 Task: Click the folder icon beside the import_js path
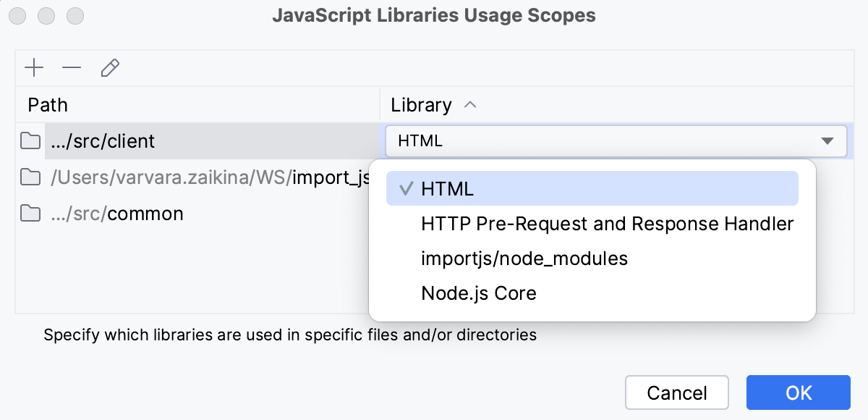click(x=30, y=177)
